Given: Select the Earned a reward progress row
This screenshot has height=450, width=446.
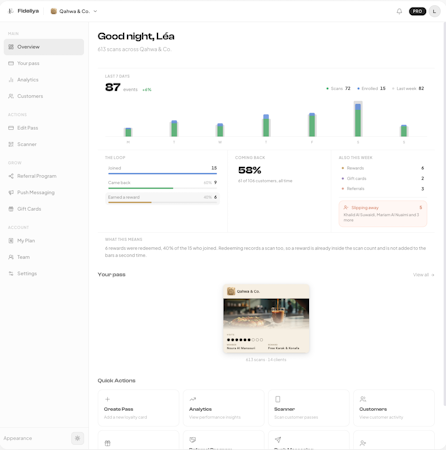Looking at the screenshot, I should coord(162,198).
